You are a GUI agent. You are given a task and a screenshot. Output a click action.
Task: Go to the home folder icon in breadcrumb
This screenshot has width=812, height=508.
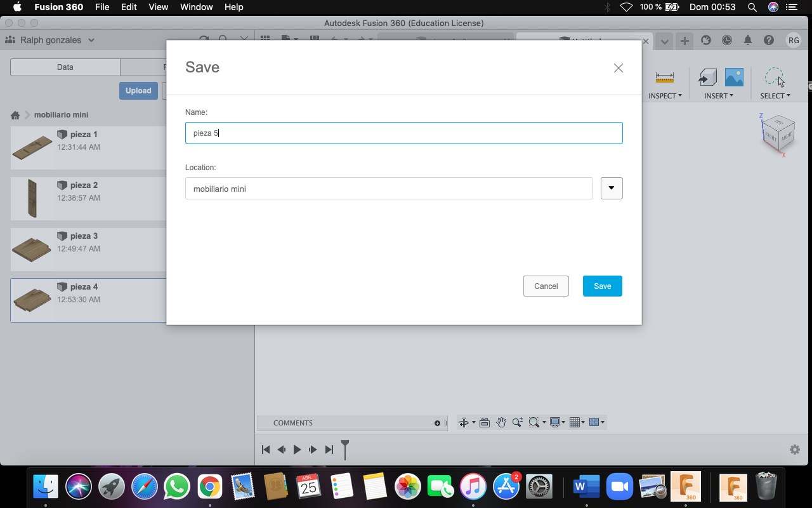pyautogui.click(x=15, y=115)
